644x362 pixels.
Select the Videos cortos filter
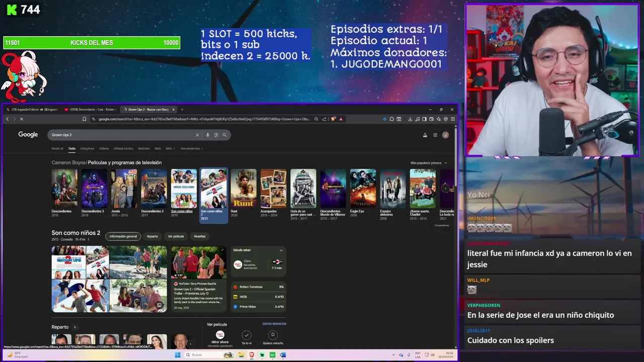click(123, 148)
